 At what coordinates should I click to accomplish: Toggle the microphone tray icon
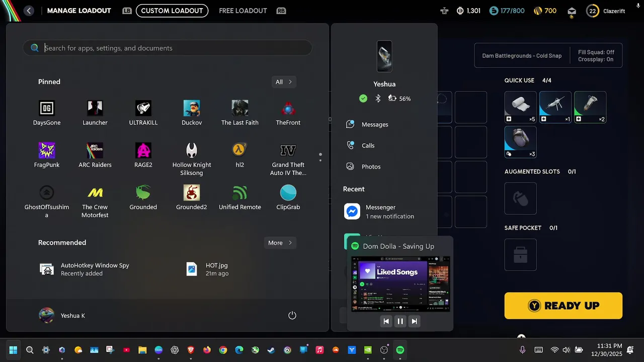coord(522,350)
